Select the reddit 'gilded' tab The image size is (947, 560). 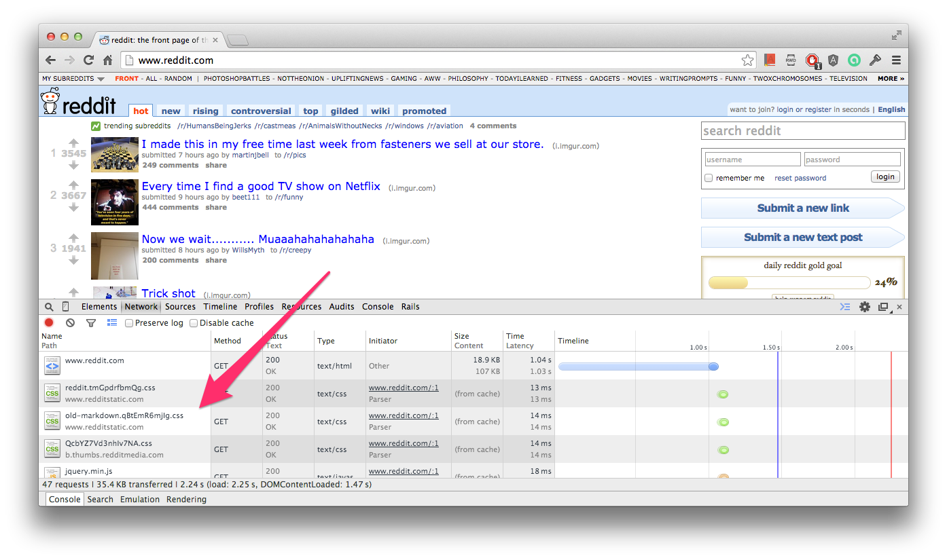(344, 111)
